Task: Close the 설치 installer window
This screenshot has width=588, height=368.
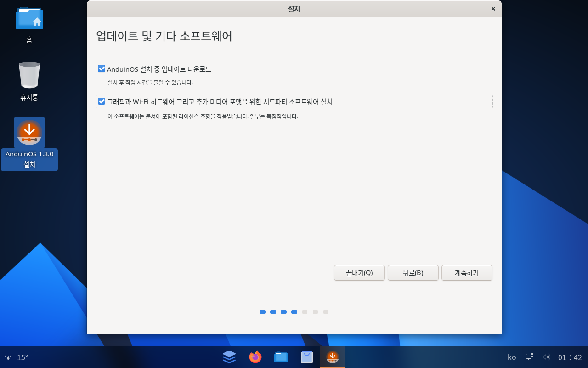Action: pyautogui.click(x=493, y=9)
